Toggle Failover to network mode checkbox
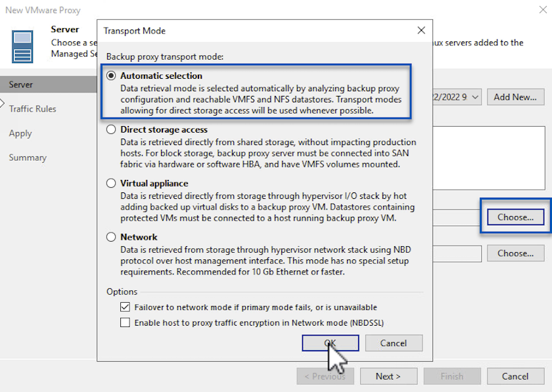Screen dimensions: 552x392 pyautogui.click(x=125, y=307)
